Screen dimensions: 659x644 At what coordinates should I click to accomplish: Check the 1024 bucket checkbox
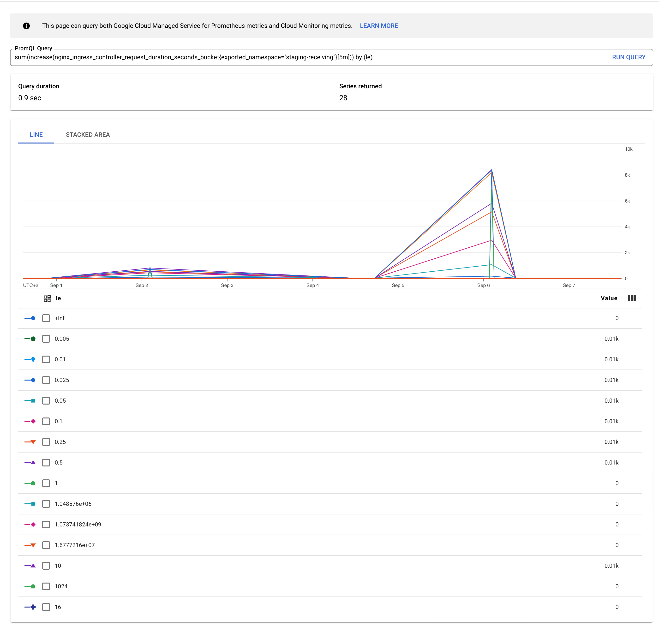click(x=46, y=586)
